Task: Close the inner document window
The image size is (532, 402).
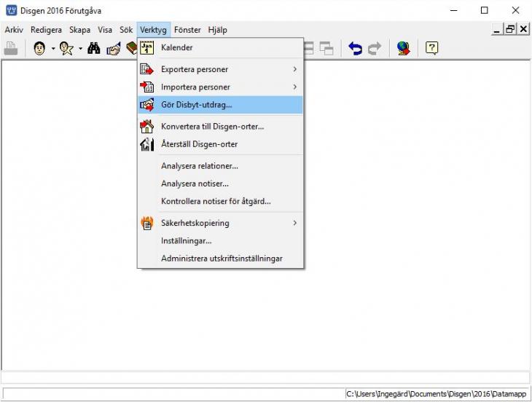Action: (523, 29)
